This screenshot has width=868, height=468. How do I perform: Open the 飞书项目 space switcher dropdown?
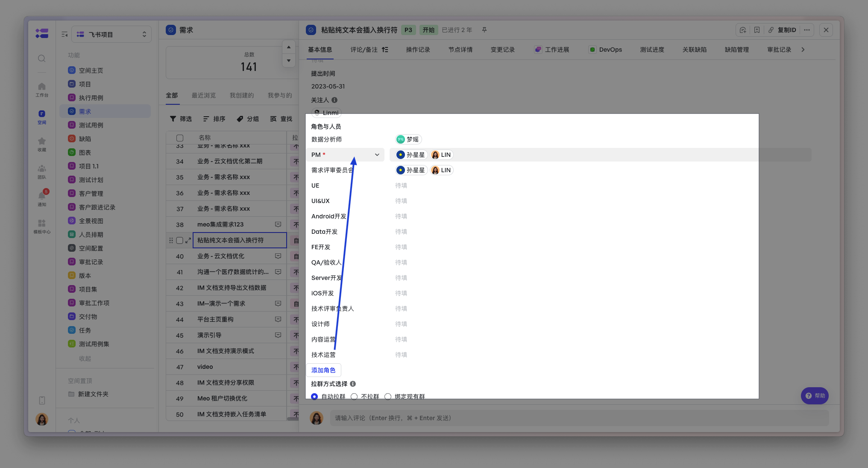point(111,34)
